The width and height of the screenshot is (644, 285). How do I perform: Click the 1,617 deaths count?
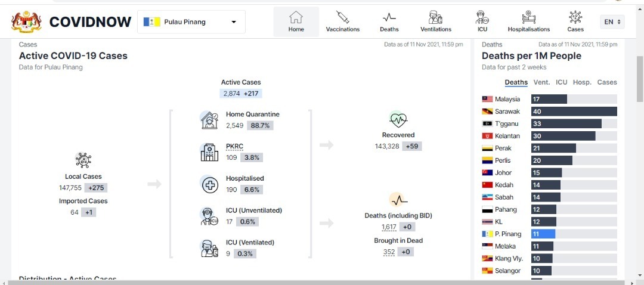pyautogui.click(x=389, y=227)
